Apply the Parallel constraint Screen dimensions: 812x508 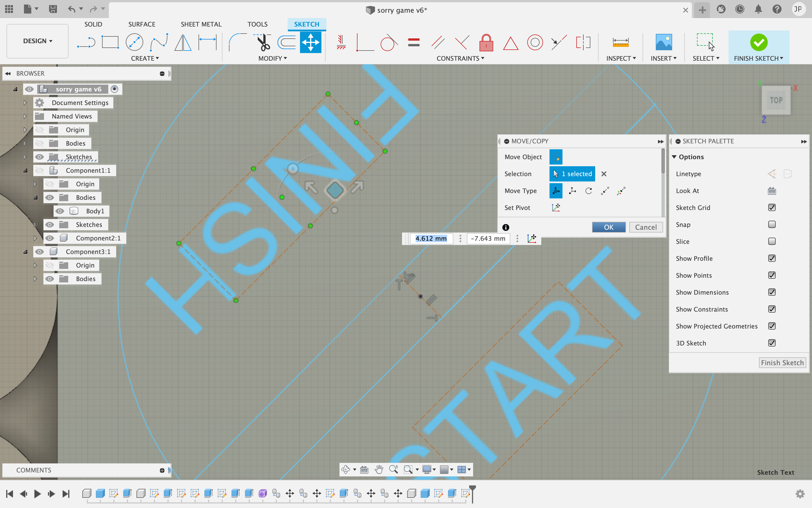pyautogui.click(x=438, y=43)
